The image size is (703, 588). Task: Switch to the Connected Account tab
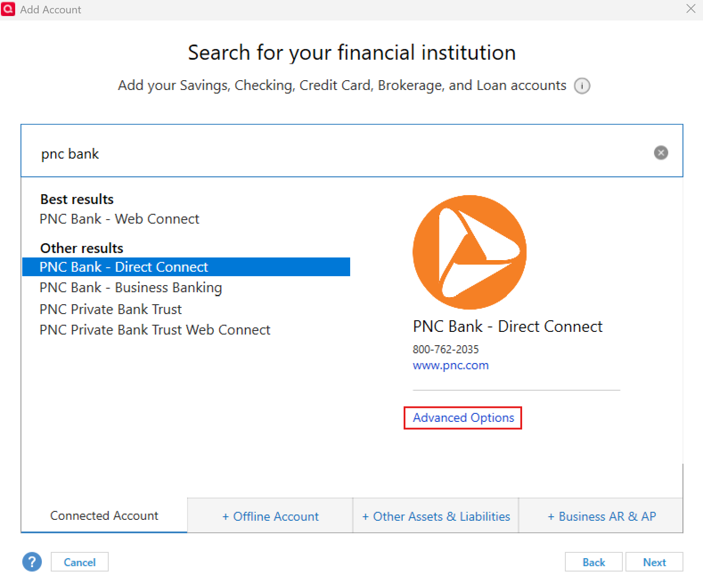104,515
